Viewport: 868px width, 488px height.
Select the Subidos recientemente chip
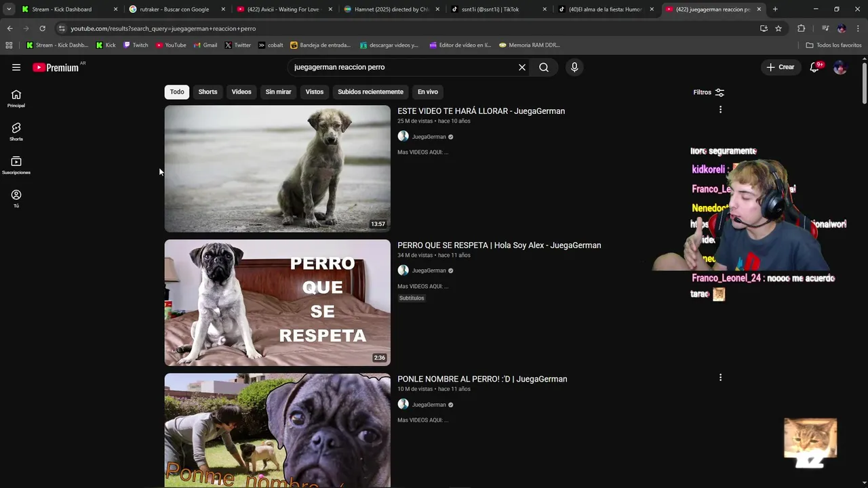point(370,92)
